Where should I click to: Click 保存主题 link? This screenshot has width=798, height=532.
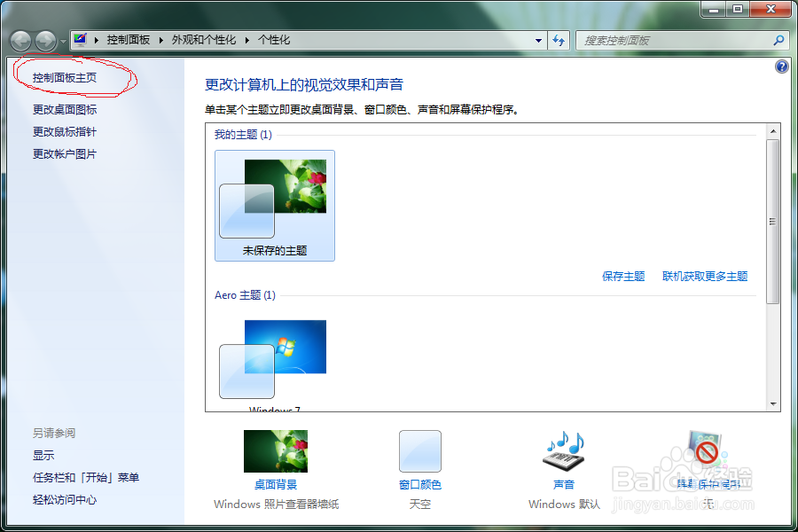coord(623,277)
